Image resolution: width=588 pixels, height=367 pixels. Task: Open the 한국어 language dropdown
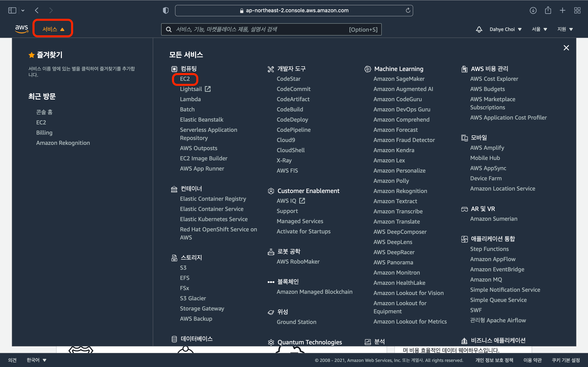click(x=36, y=360)
